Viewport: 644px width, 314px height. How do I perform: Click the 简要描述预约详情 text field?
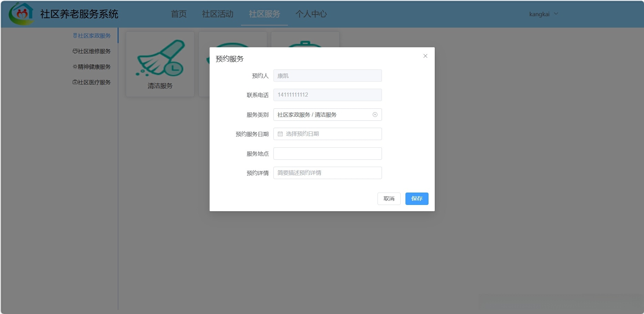click(327, 173)
